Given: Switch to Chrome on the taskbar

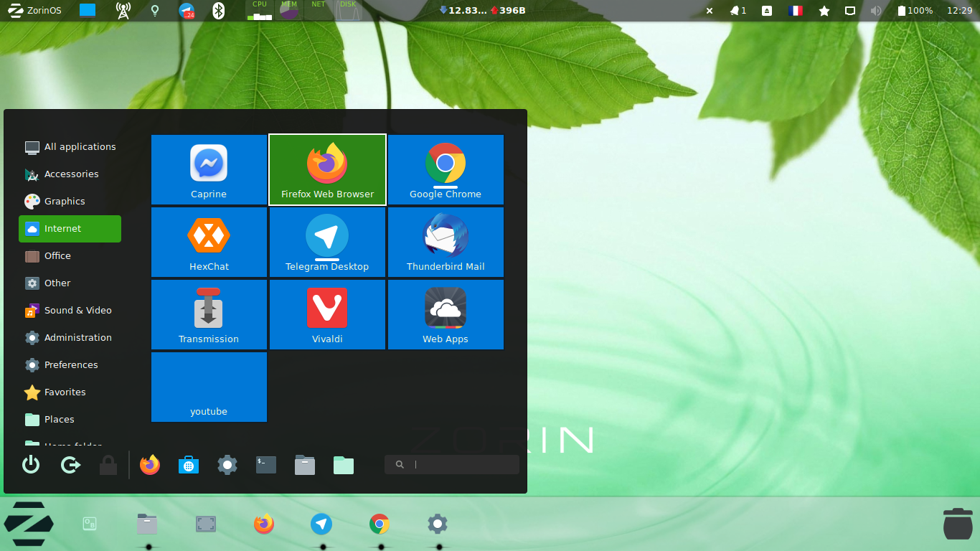Looking at the screenshot, I should tap(380, 524).
